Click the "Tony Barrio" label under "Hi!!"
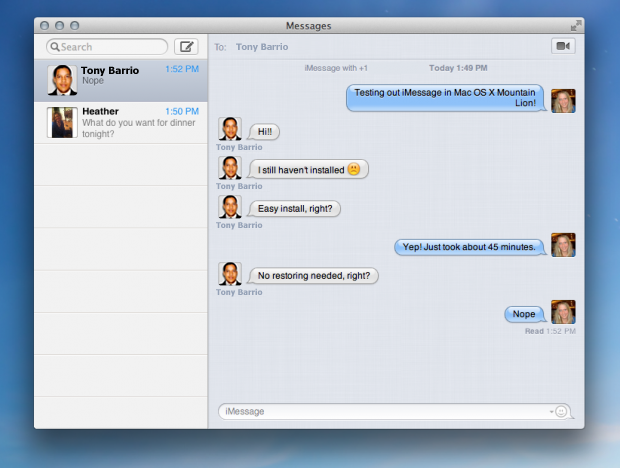Screen dimensions: 620x468 239,147
